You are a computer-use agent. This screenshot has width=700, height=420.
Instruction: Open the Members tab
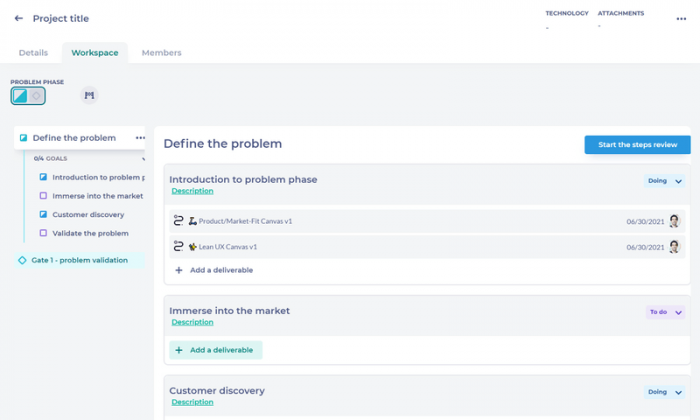pyautogui.click(x=161, y=53)
